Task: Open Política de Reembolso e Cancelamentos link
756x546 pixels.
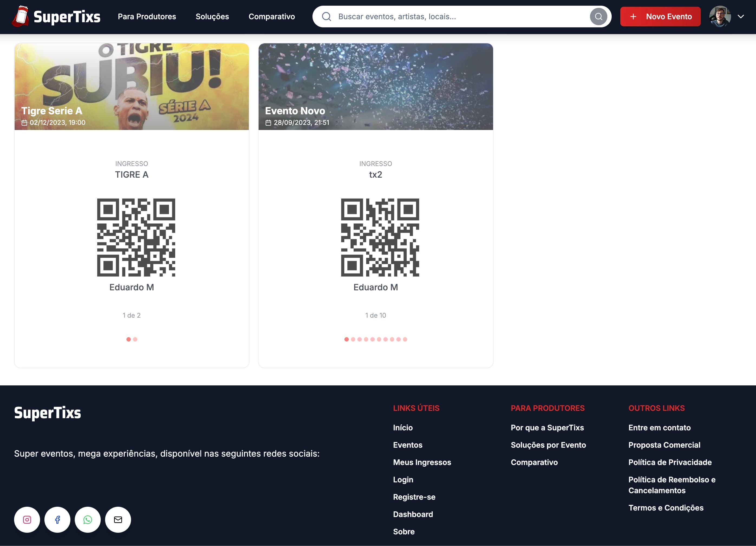Action: click(672, 485)
